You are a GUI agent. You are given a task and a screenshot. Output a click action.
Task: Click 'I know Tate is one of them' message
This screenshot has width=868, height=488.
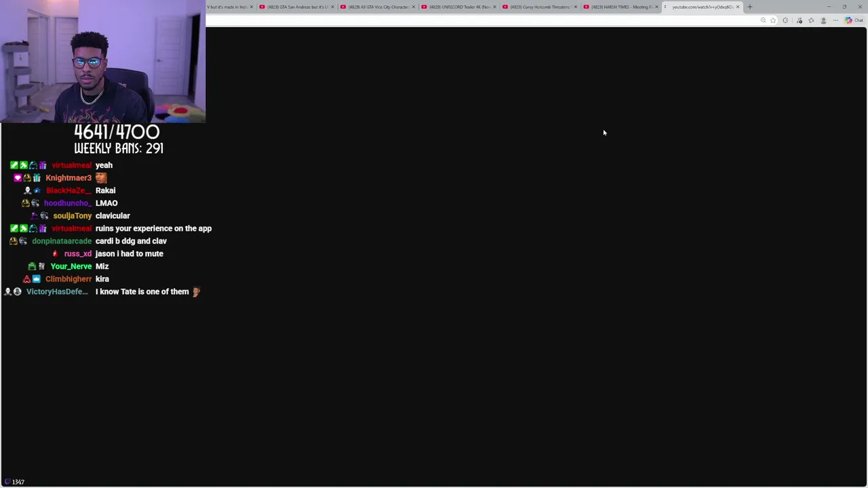tap(142, 291)
